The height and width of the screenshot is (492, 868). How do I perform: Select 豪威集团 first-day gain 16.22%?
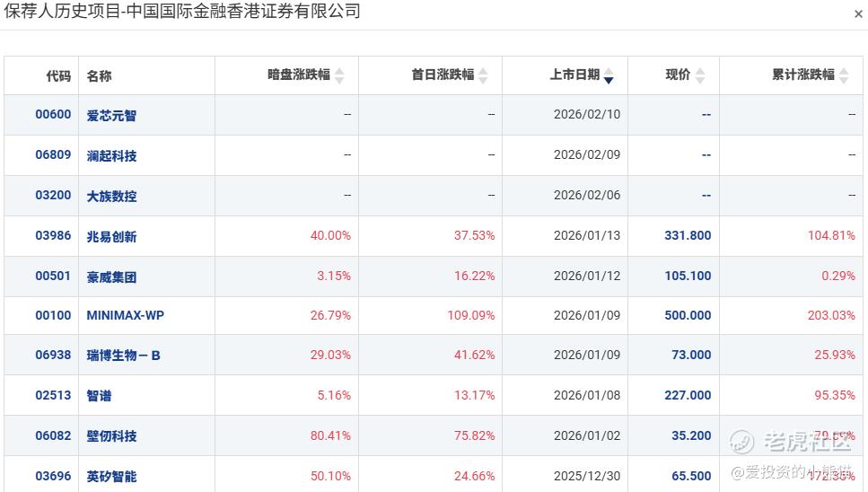475,277
